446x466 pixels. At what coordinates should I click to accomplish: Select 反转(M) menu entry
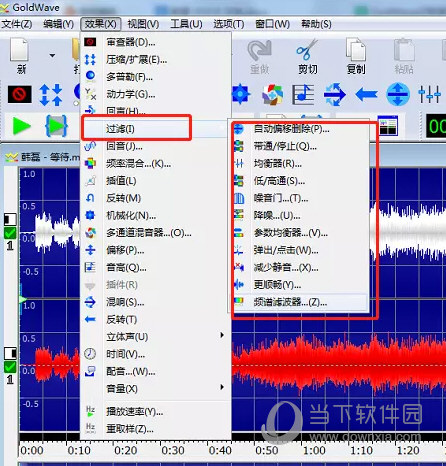click(155, 198)
